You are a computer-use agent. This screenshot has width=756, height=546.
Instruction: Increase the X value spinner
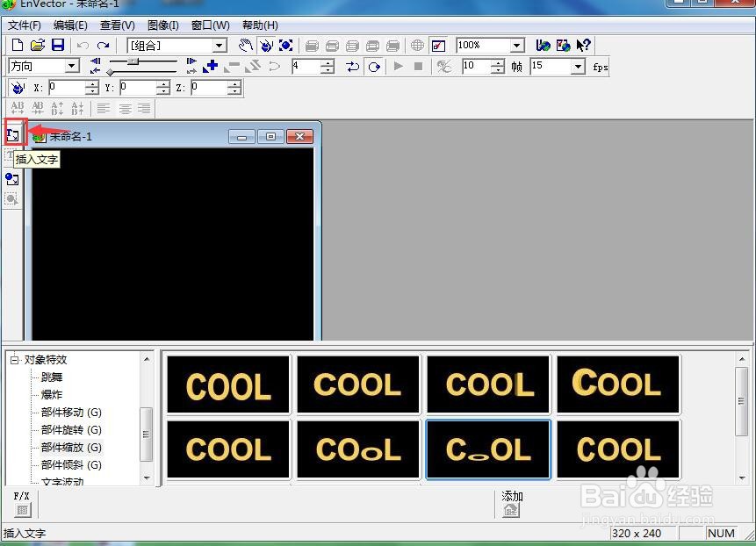pyautogui.click(x=91, y=84)
